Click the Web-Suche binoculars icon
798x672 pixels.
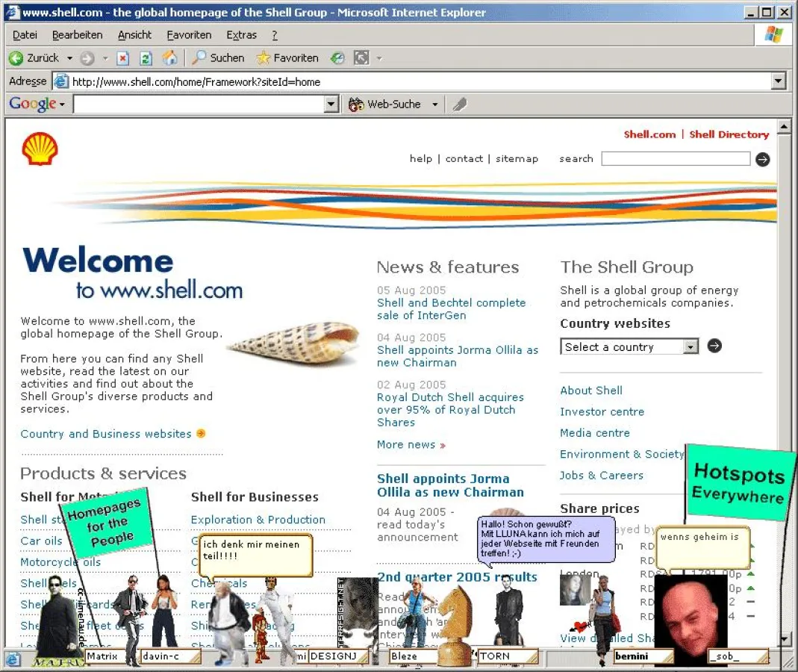click(356, 104)
